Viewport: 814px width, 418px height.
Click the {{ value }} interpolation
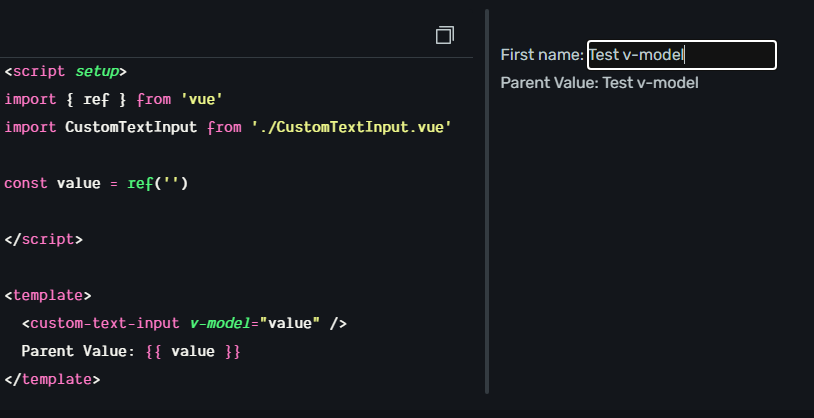point(193,352)
